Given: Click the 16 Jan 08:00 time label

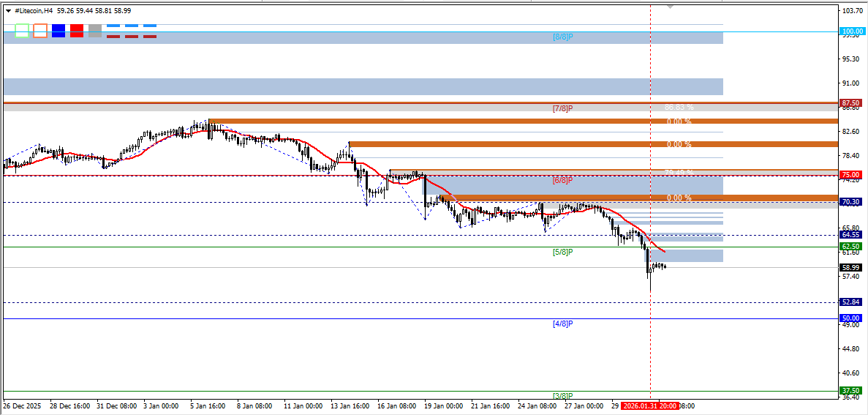Looking at the screenshot, I should tap(398, 405).
